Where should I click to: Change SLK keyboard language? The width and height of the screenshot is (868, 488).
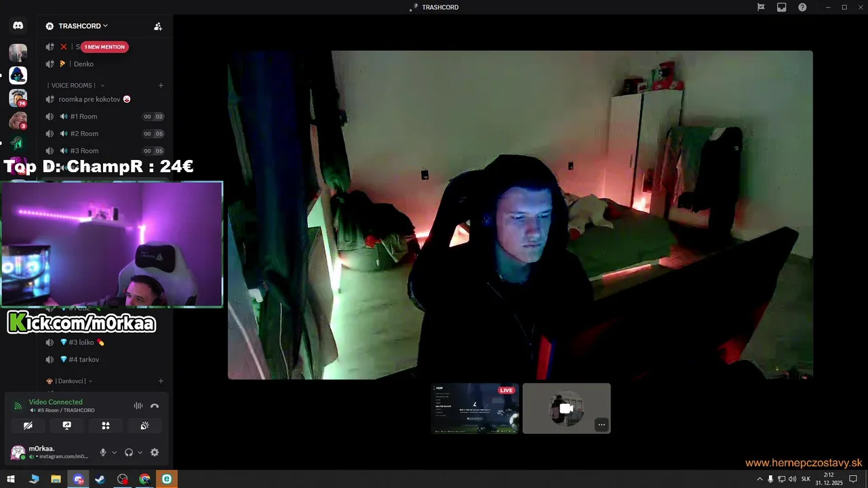click(806, 479)
